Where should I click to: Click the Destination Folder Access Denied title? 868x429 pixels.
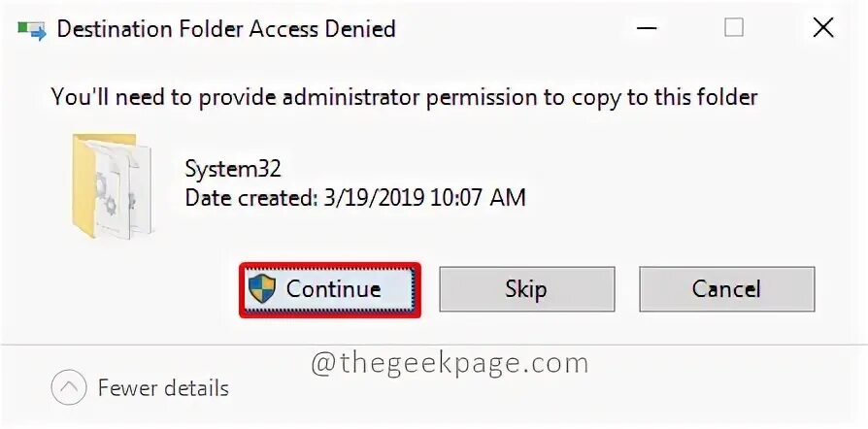pyautogui.click(x=226, y=29)
